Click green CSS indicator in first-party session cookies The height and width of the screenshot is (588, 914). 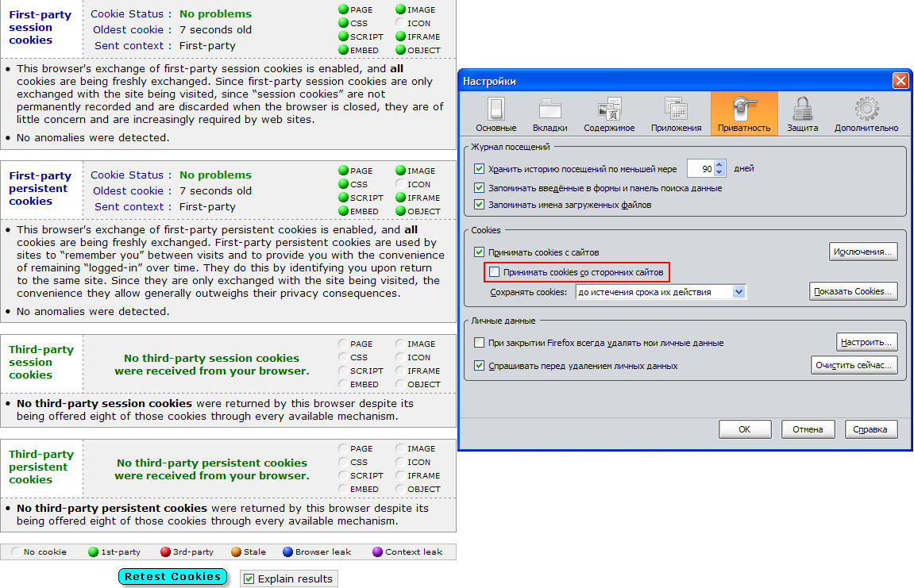pos(343,23)
